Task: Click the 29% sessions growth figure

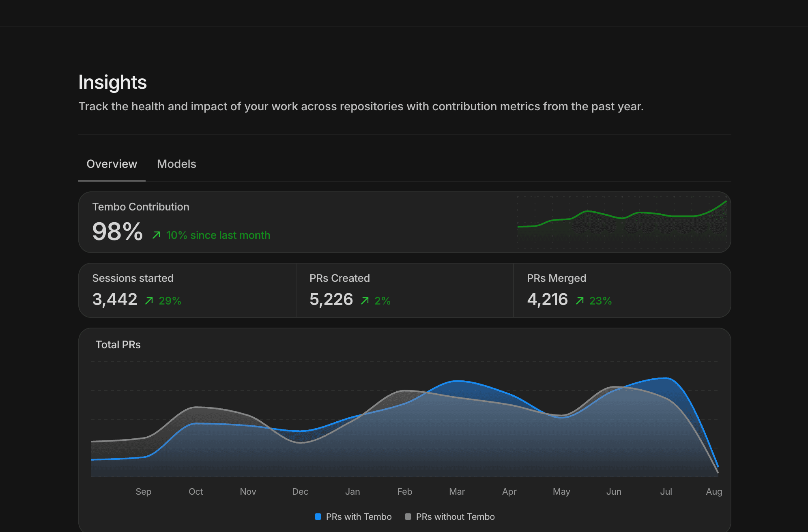Action: click(x=170, y=301)
